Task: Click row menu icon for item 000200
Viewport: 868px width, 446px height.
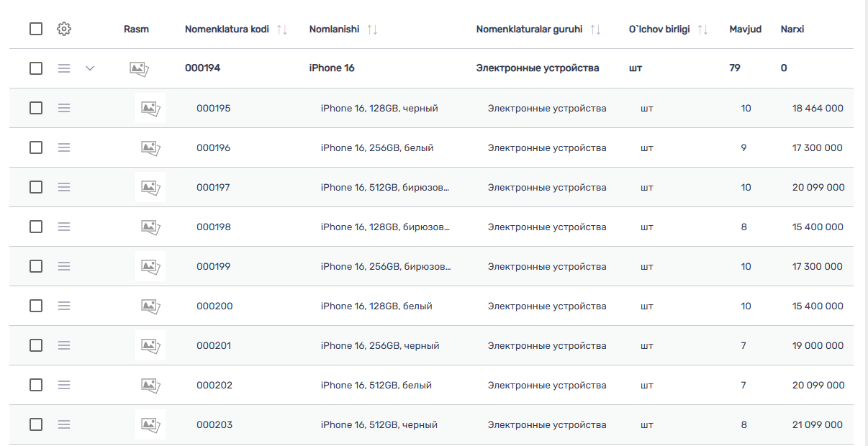Action: (x=64, y=306)
